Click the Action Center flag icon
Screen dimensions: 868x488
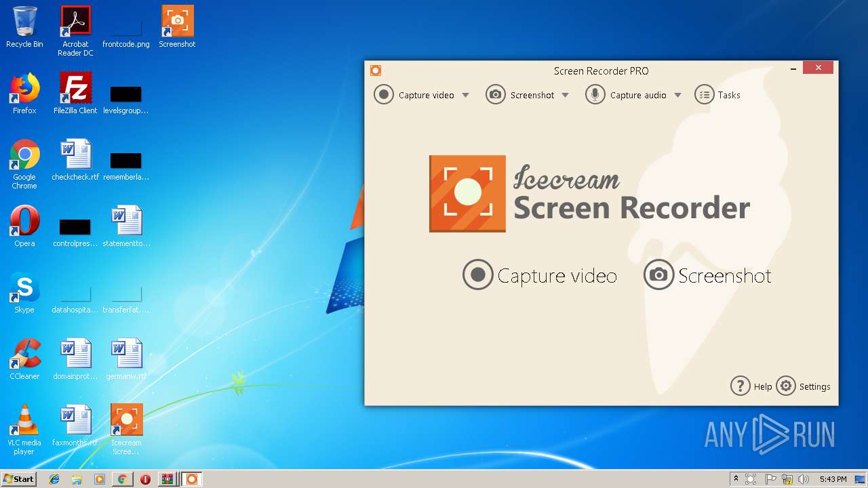pyautogui.click(x=770, y=479)
